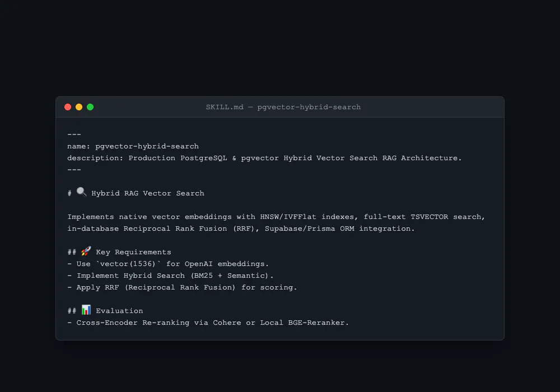Click the HNSW/IVFFlat text in paragraph
The image size is (560, 392).
[x=288, y=217]
